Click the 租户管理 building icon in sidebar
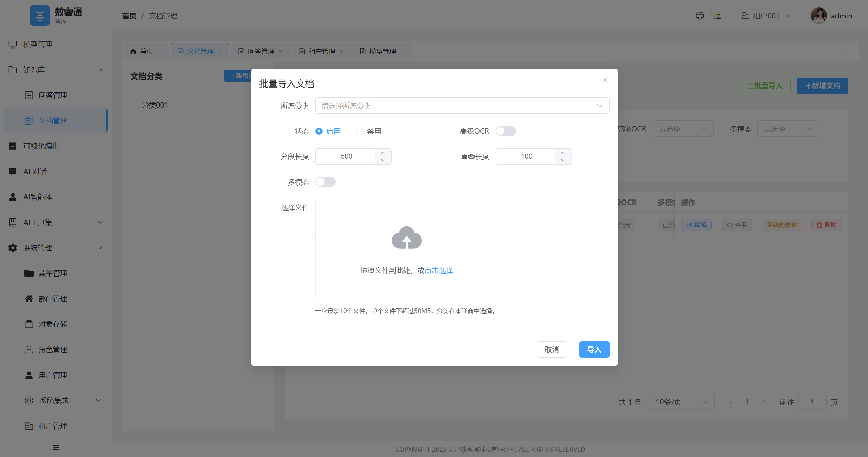This screenshot has height=457, width=868. pos(29,426)
